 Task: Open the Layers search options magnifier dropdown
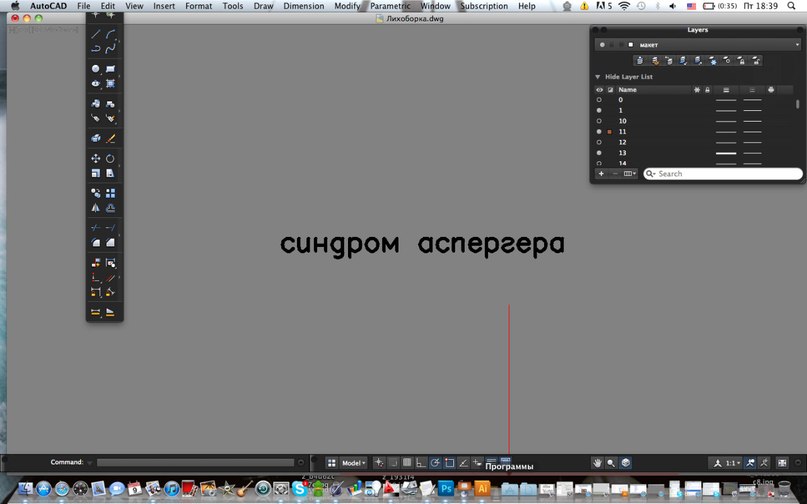(651, 174)
